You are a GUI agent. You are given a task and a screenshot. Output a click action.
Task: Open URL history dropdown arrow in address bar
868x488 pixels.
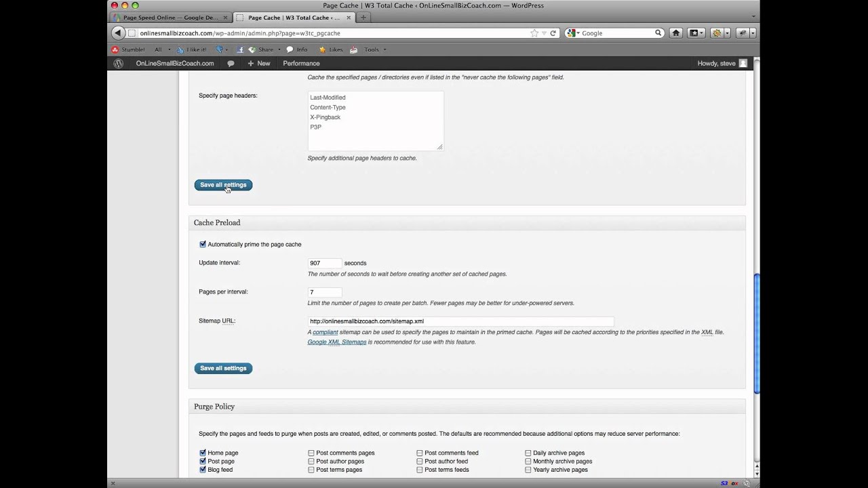tap(544, 33)
